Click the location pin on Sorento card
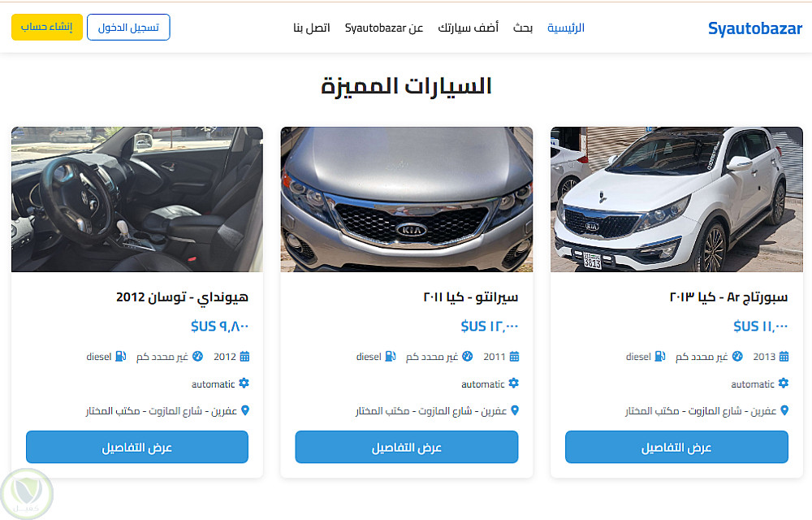 (515, 410)
